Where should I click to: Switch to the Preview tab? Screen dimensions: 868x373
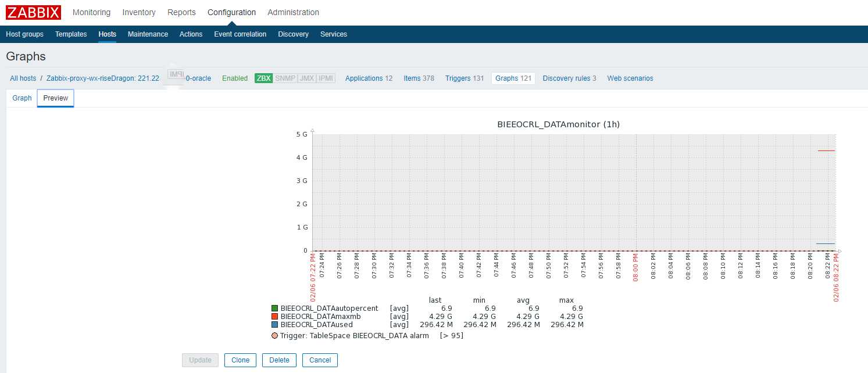coord(55,98)
